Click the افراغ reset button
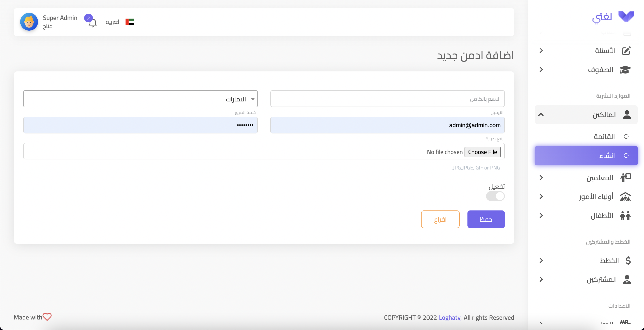This screenshot has height=330, width=644. [x=440, y=219]
